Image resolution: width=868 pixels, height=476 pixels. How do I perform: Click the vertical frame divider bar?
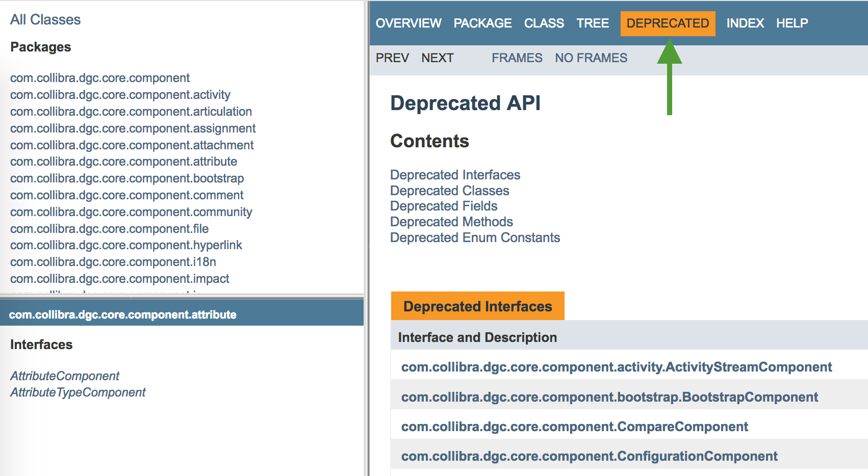[x=367, y=238]
